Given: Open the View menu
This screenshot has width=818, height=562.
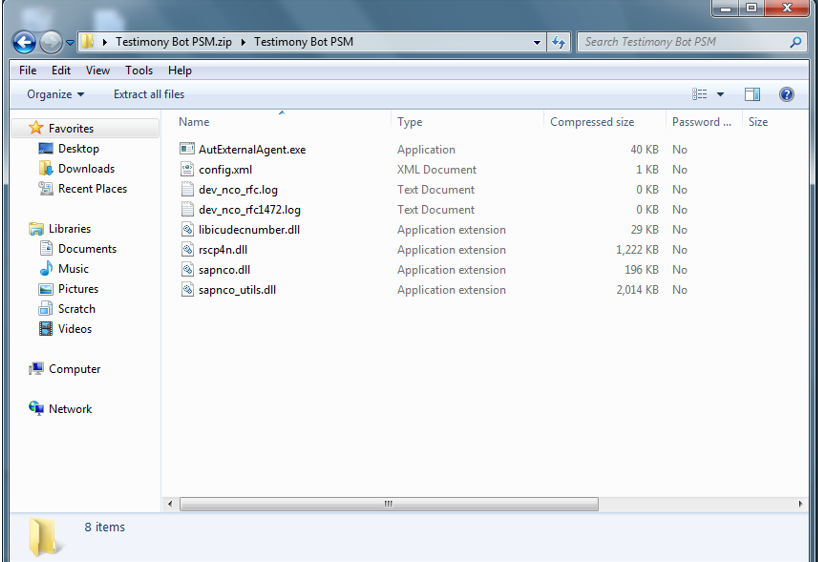Looking at the screenshot, I should (98, 70).
